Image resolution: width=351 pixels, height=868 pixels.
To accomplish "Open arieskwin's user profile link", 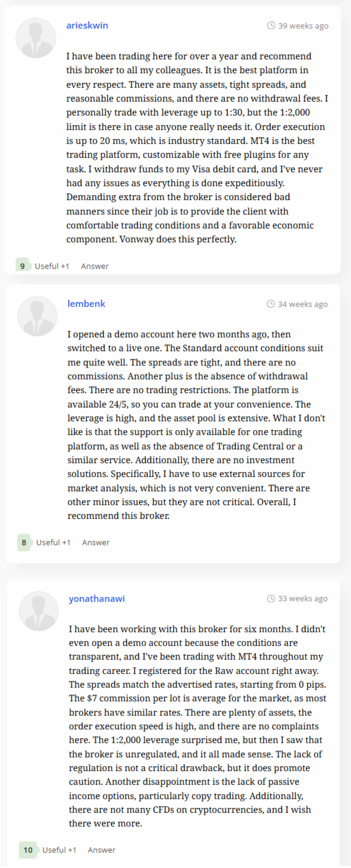I will click(87, 26).
